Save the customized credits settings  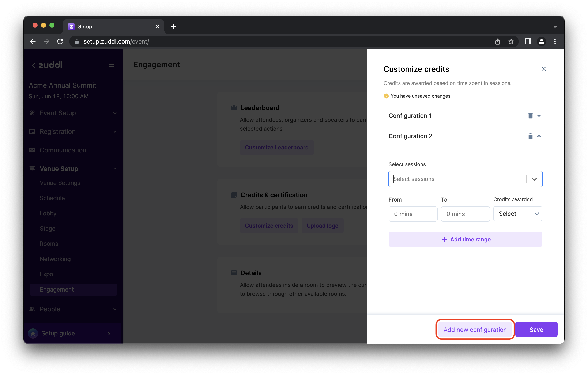click(x=536, y=329)
